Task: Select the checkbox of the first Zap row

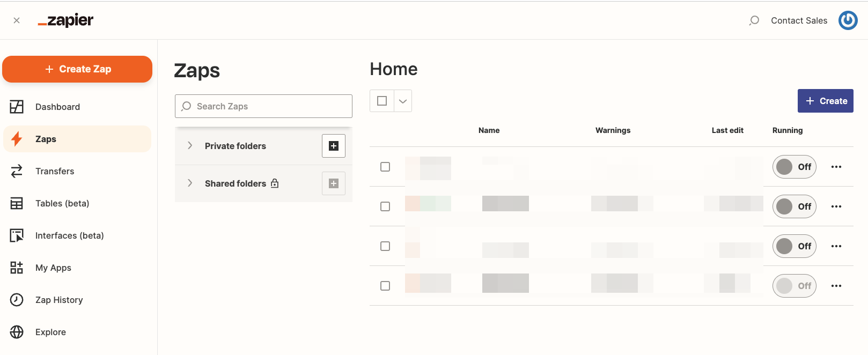Action: [x=385, y=167]
